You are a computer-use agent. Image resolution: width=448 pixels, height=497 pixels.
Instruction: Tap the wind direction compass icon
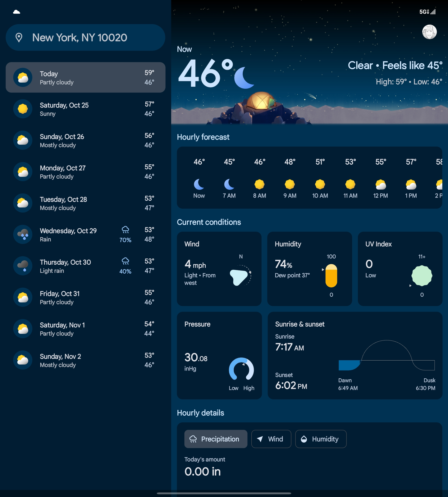click(x=240, y=275)
